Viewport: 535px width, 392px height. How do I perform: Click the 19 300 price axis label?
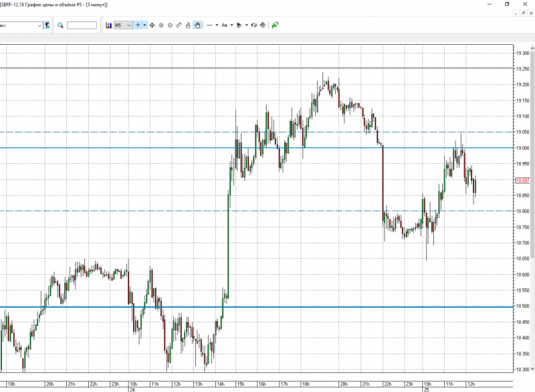coord(522,54)
